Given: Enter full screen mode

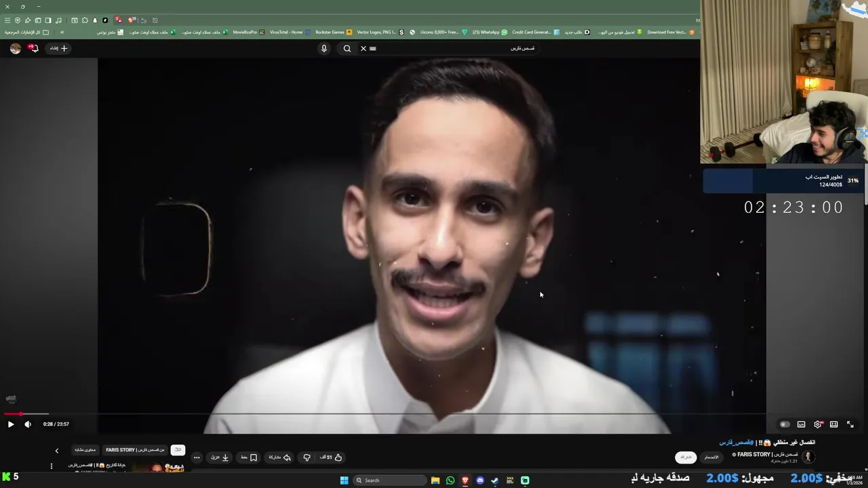Looking at the screenshot, I should pos(850,424).
